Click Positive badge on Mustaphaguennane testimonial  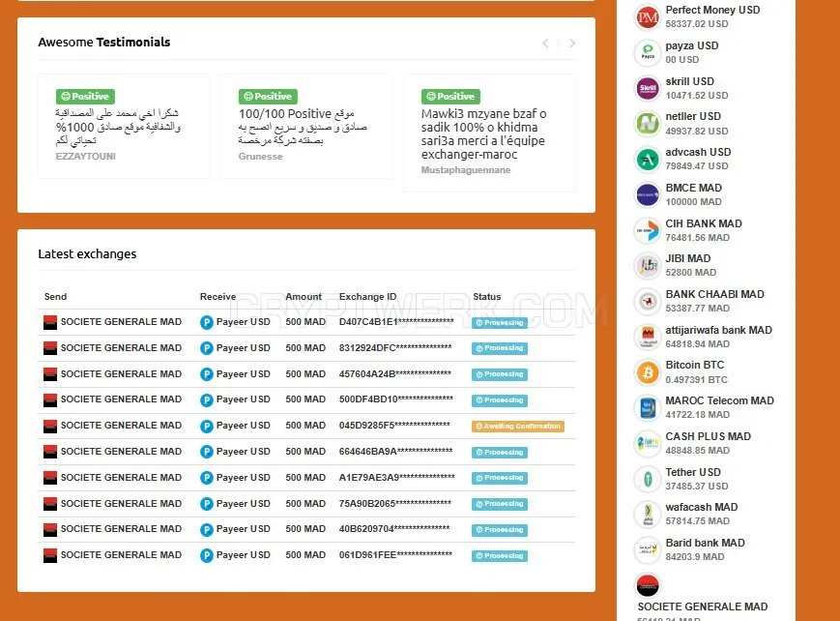(450, 97)
